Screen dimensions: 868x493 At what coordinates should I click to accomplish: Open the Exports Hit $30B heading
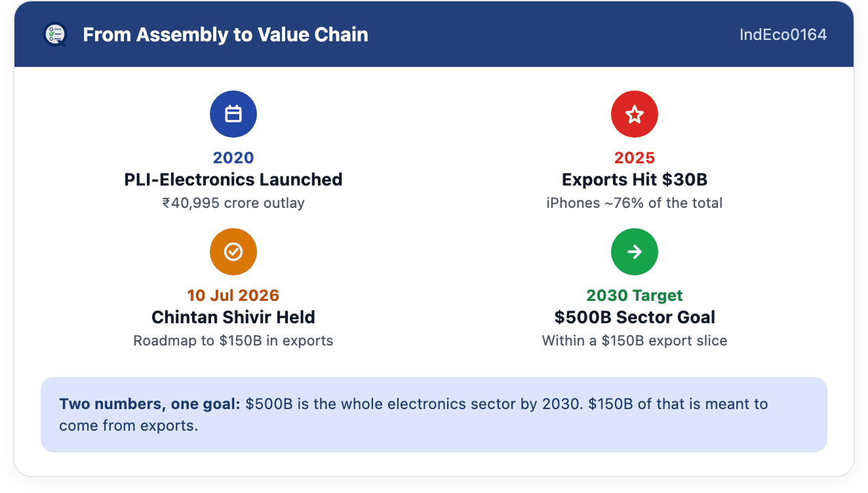tap(634, 180)
